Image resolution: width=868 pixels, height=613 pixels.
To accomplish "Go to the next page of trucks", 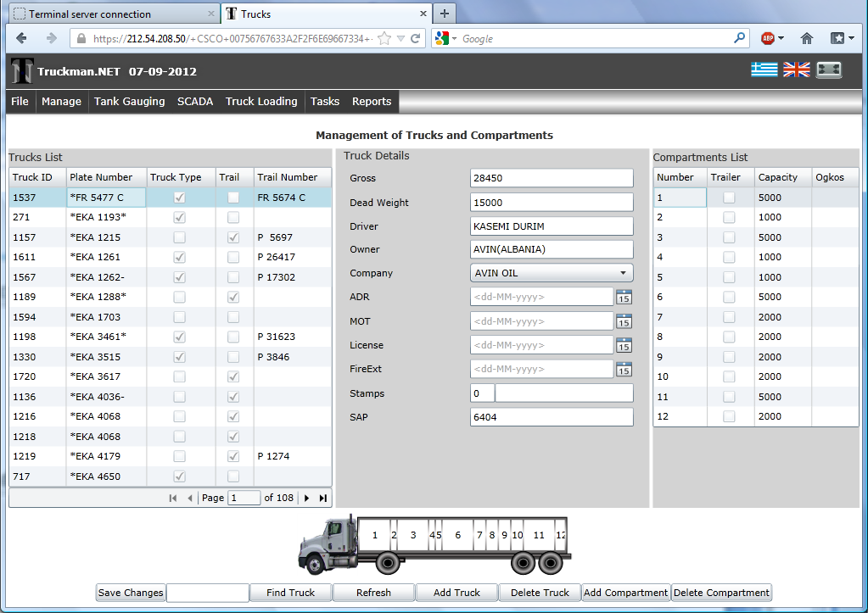I will 306,499.
